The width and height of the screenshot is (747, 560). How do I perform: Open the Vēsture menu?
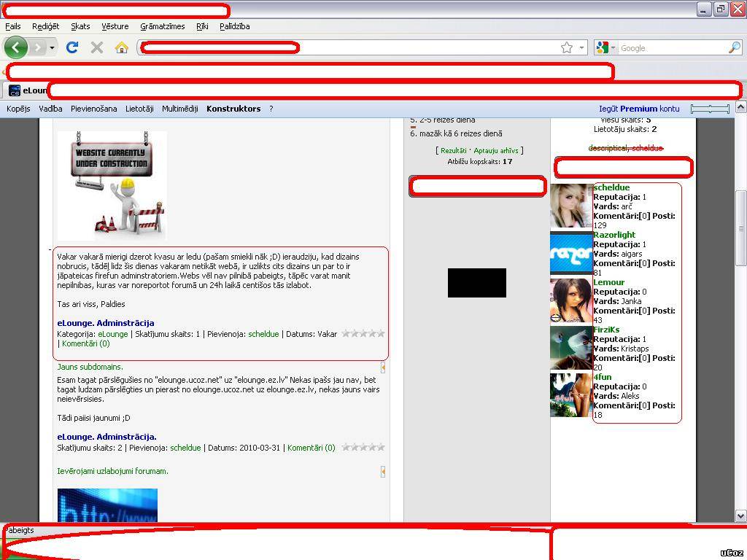click(x=115, y=26)
